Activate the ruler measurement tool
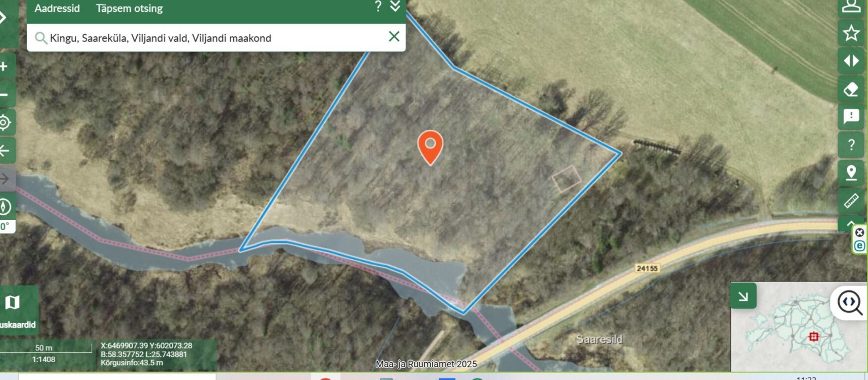 851,201
